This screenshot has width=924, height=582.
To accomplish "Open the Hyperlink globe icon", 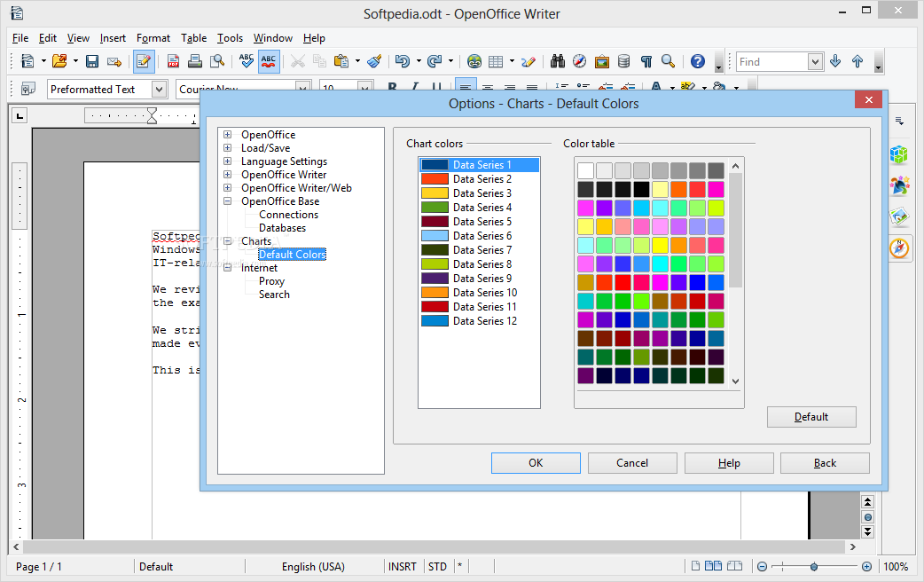I will pyautogui.click(x=474, y=61).
